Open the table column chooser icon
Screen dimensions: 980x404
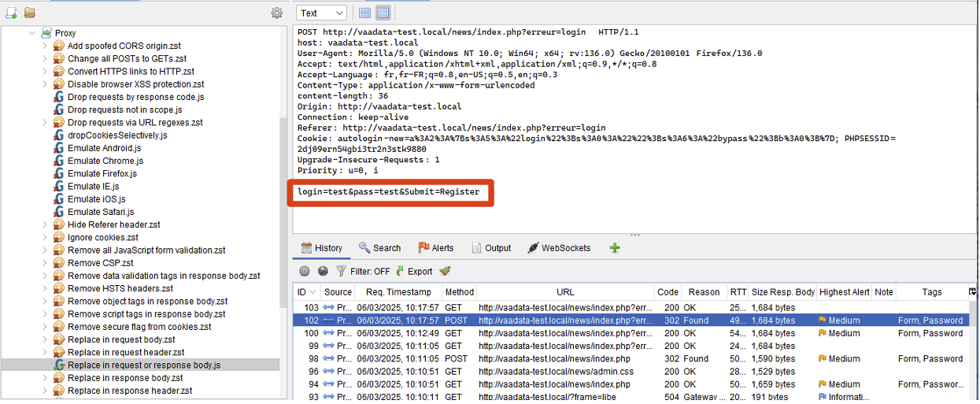click(972, 291)
